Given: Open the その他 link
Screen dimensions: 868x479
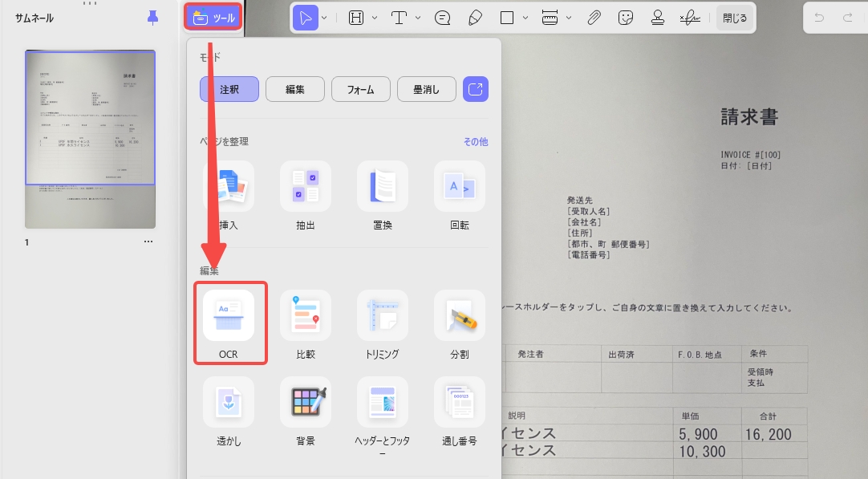Looking at the screenshot, I should [476, 142].
